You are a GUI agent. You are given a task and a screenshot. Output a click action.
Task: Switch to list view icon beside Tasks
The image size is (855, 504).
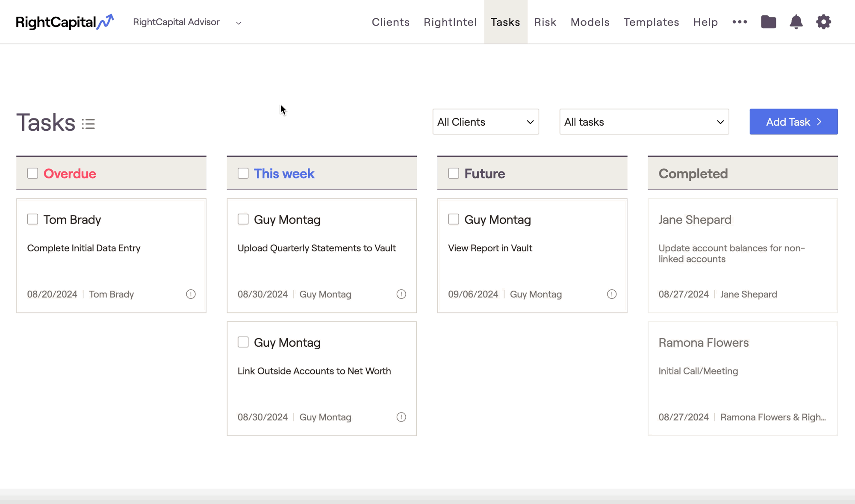pos(88,124)
